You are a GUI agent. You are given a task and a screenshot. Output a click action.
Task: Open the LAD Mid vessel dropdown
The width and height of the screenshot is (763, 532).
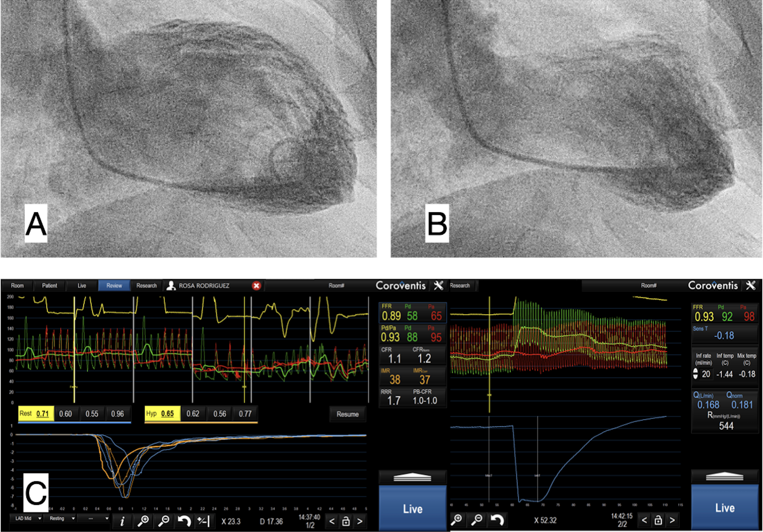tap(27, 518)
